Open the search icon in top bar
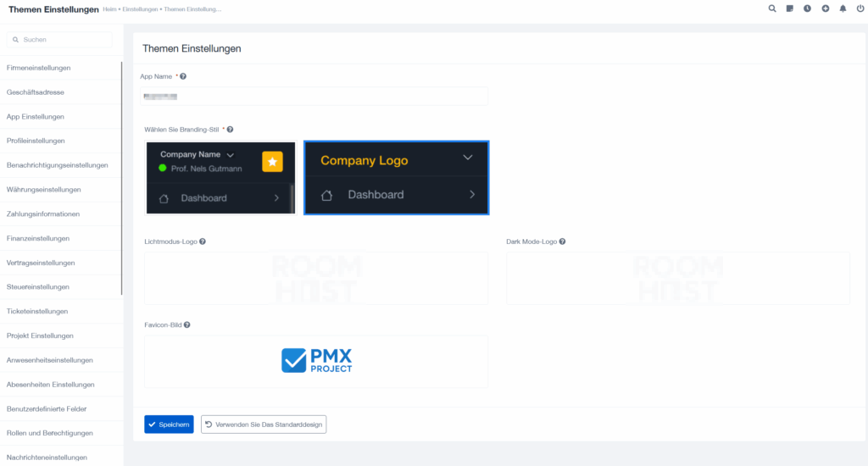Viewport: 868px width, 466px height. pyautogui.click(x=772, y=8)
